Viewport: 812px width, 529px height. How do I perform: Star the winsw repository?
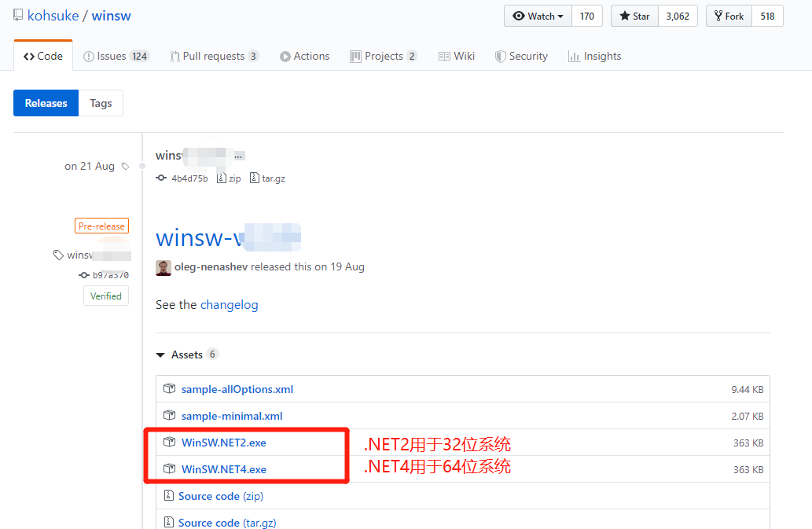tap(635, 16)
